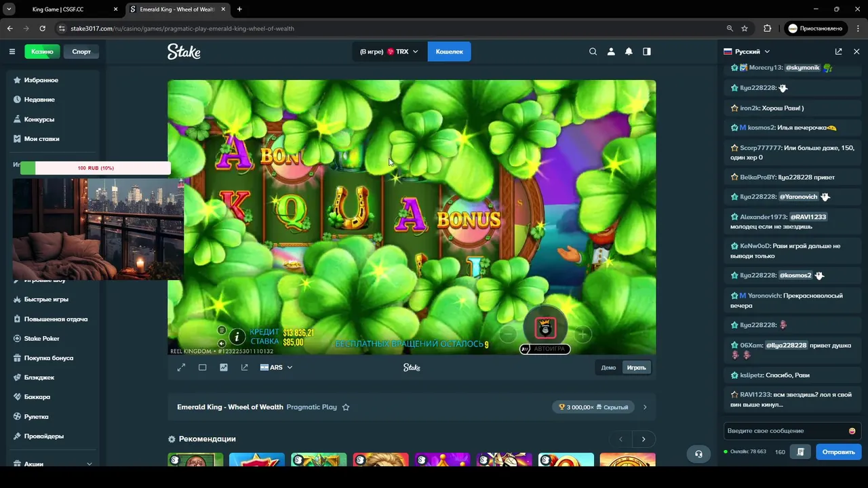
Task: Toggle the chat panel layout icon
Action: [647, 52]
